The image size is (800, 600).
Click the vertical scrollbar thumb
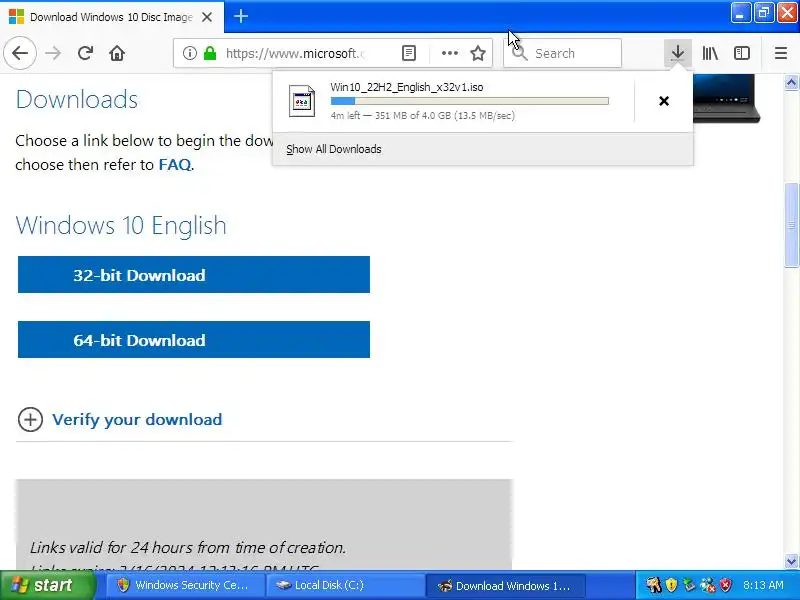(x=791, y=224)
